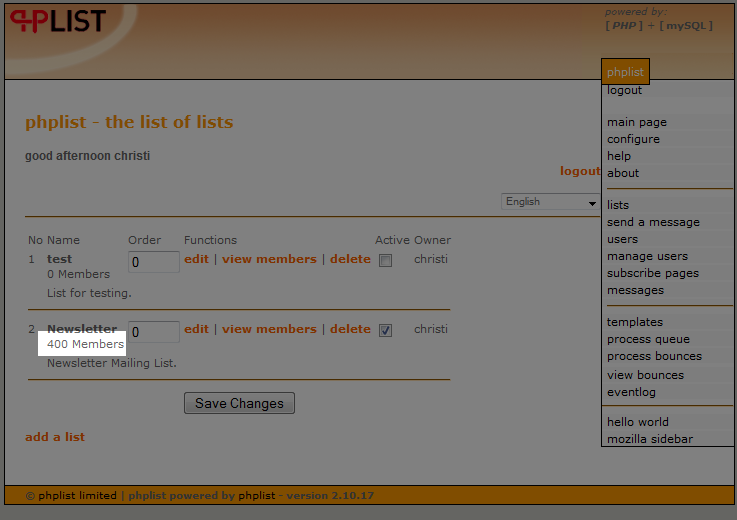Click the Order field for Newsletter list
The width and height of the screenshot is (737, 520).
154,332
